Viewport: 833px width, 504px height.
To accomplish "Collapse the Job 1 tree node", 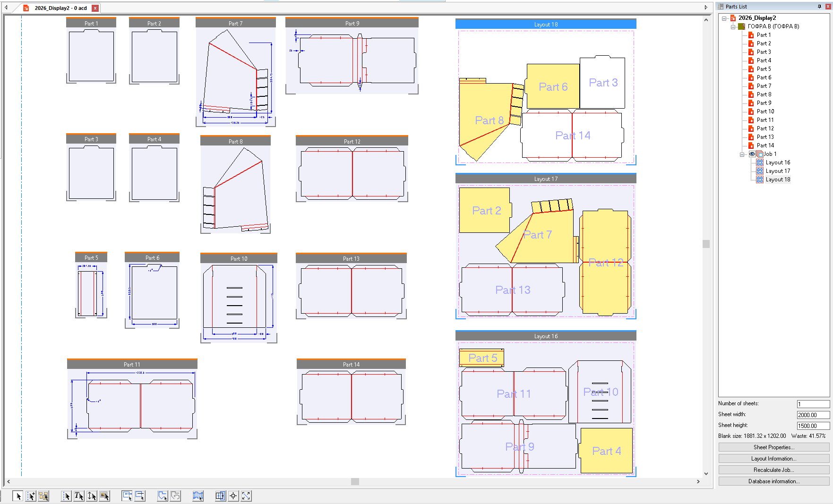I will pos(742,154).
